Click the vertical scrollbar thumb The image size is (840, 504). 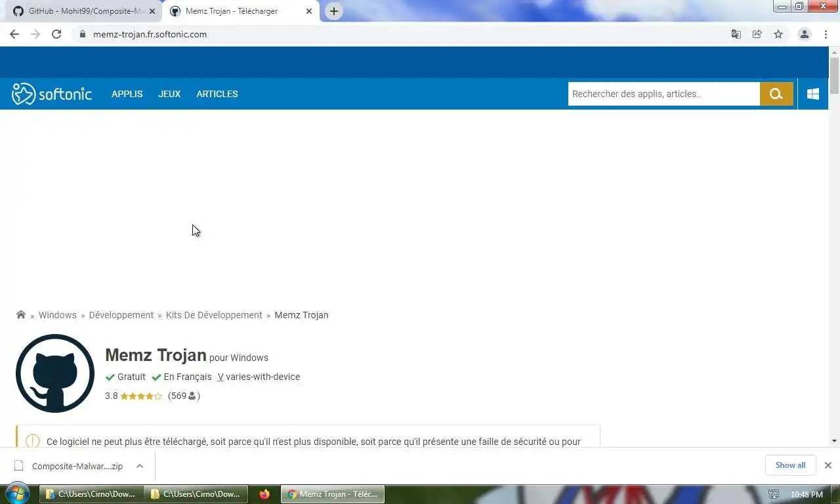834,75
